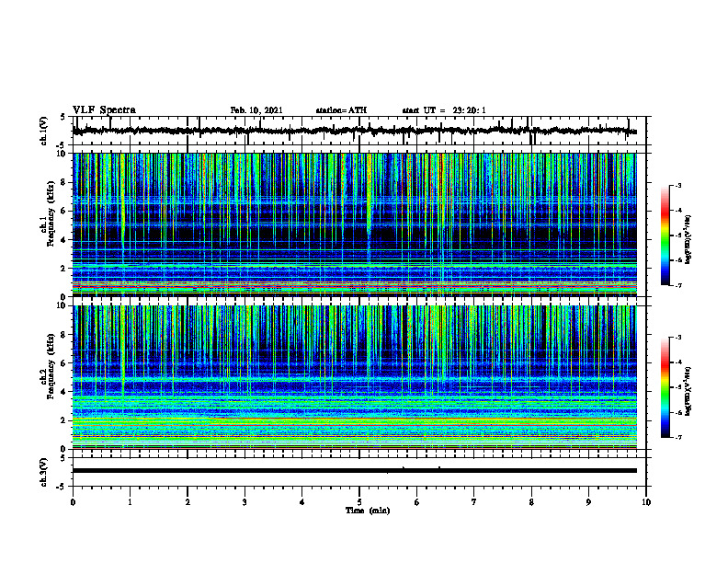Click the ch.1 color scale bar
The width and height of the screenshot is (728, 563).
665,236
